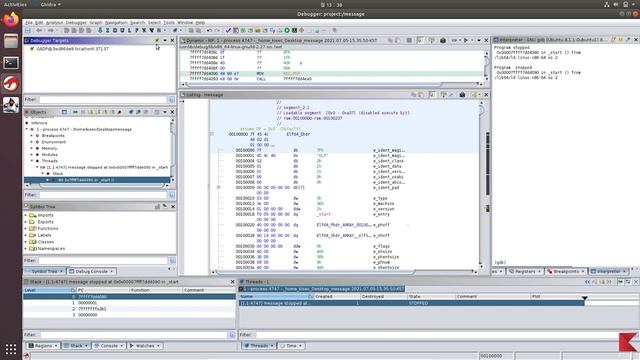
Task: Open the Tools menu
Action: pyautogui.click(x=169, y=22)
